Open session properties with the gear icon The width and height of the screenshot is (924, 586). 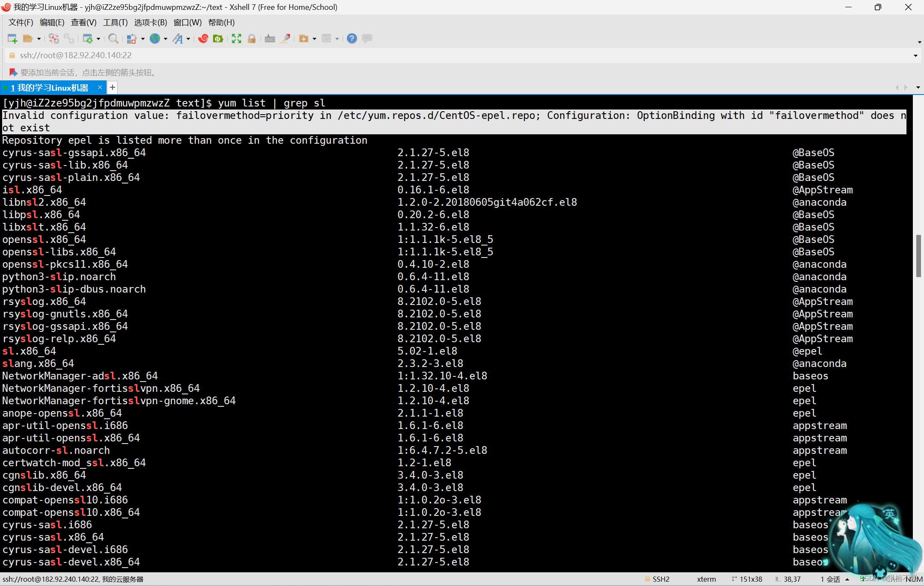pyautogui.click(x=89, y=38)
